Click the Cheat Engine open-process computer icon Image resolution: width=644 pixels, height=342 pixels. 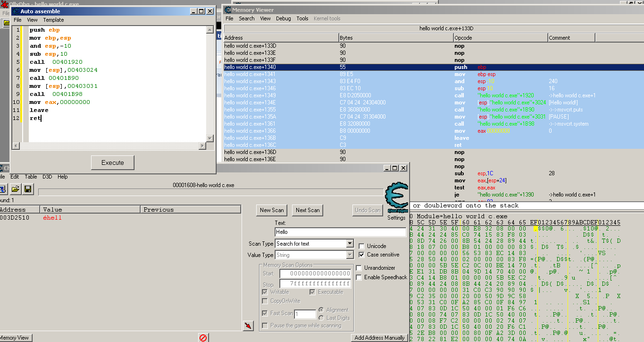click(x=2, y=189)
